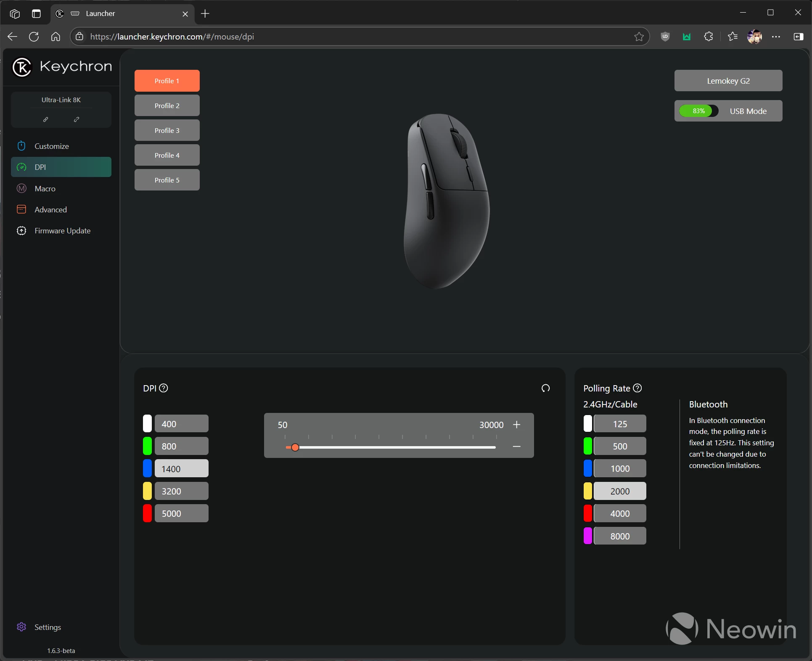Click yellow color swatch for 3200 DPI
This screenshot has width=812, height=661.
[147, 491]
